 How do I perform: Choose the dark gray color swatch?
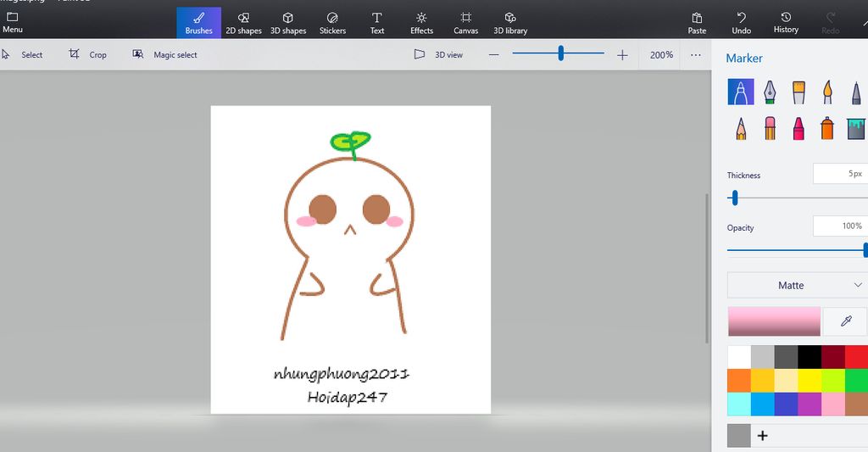(x=786, y=357)
